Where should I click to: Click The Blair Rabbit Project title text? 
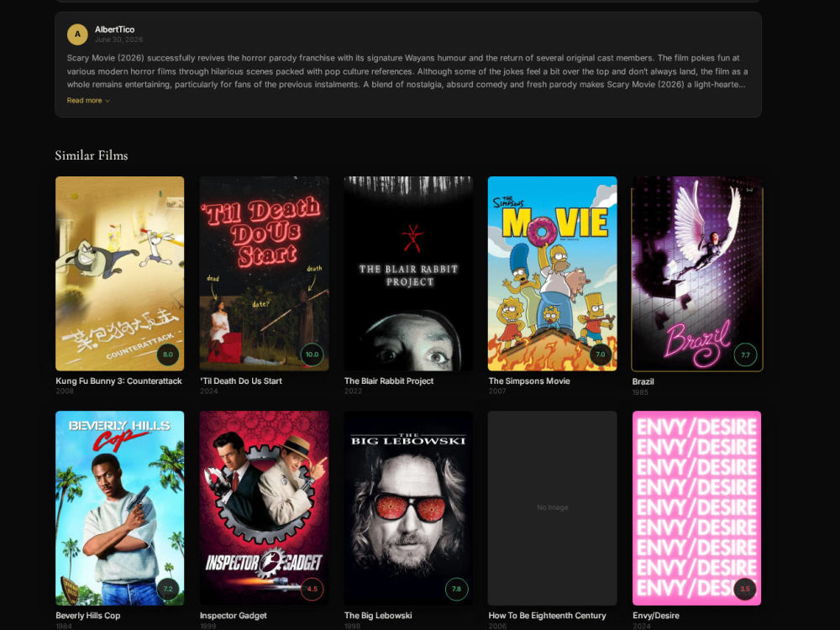[x=389, y=381]
